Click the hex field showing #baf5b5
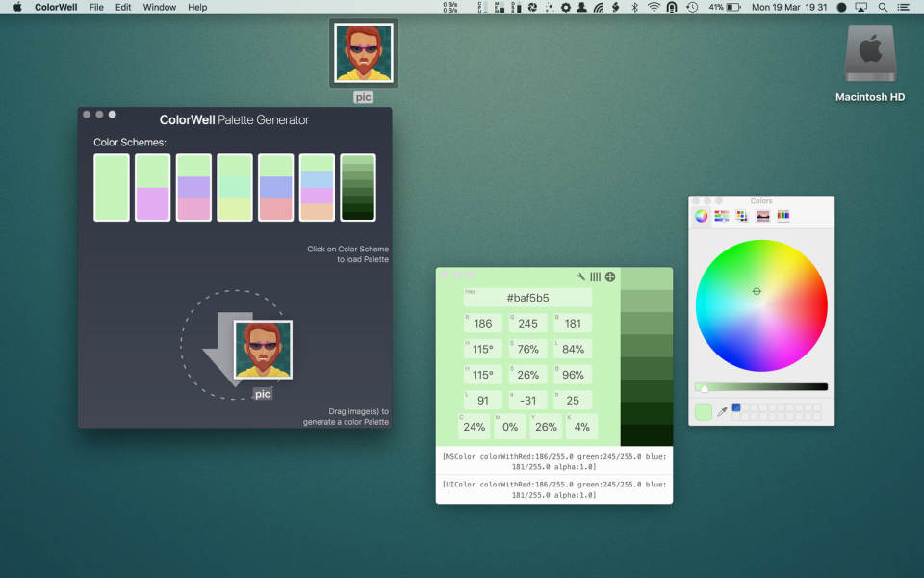 (x=527, y=298)
